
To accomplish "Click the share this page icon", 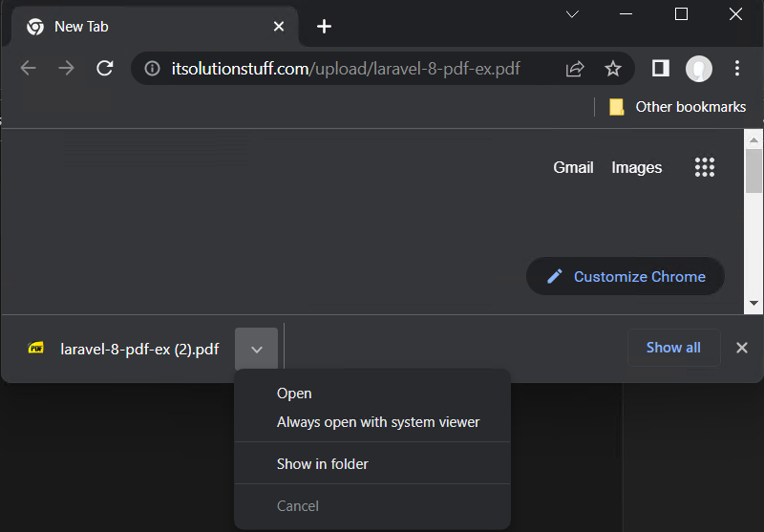I will pos(575,69).
